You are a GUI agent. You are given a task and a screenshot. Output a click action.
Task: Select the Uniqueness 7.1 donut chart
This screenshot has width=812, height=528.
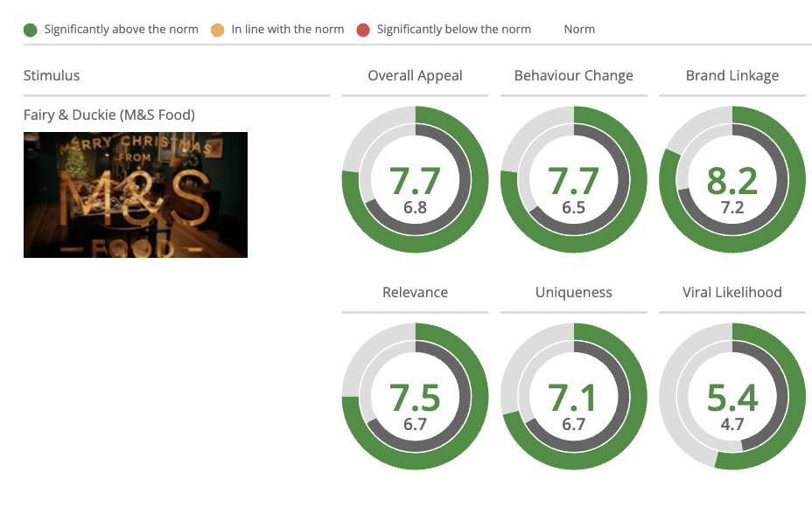573,396
